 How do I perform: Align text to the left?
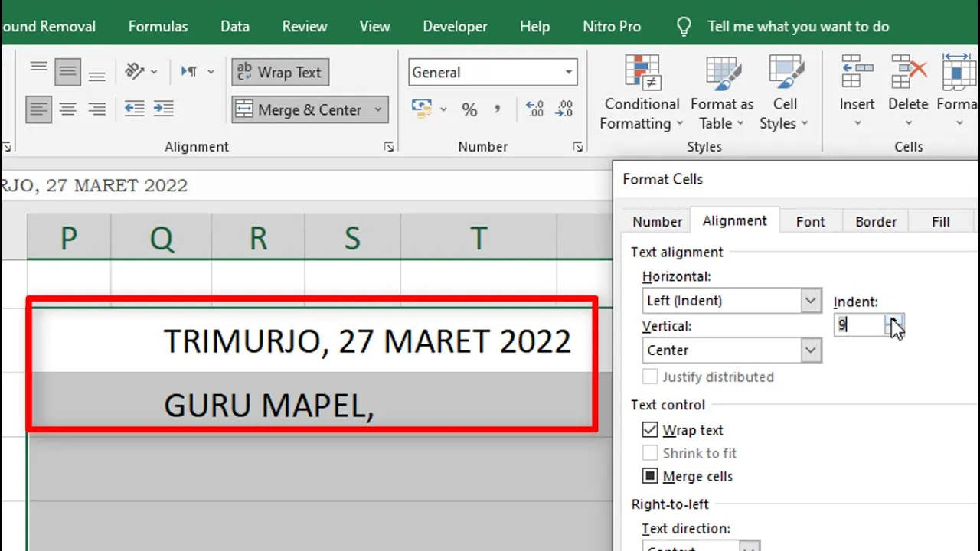coord(39,109)
